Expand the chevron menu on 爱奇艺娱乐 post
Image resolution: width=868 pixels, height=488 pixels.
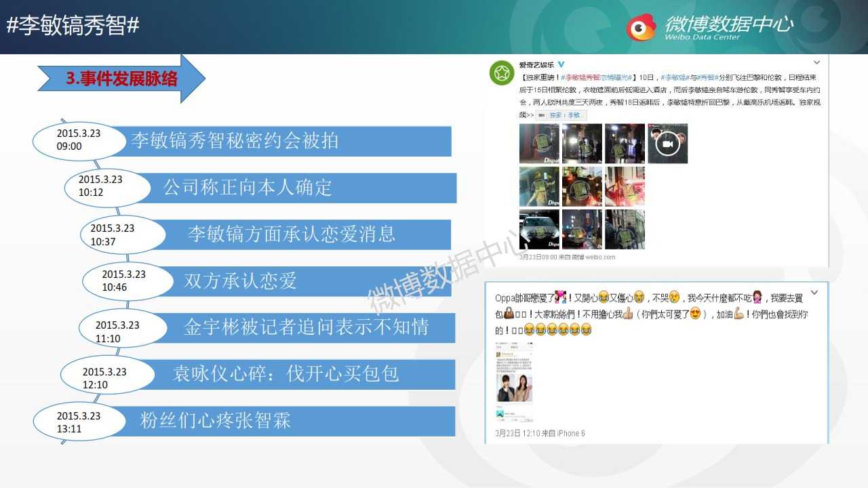(816, 63)
